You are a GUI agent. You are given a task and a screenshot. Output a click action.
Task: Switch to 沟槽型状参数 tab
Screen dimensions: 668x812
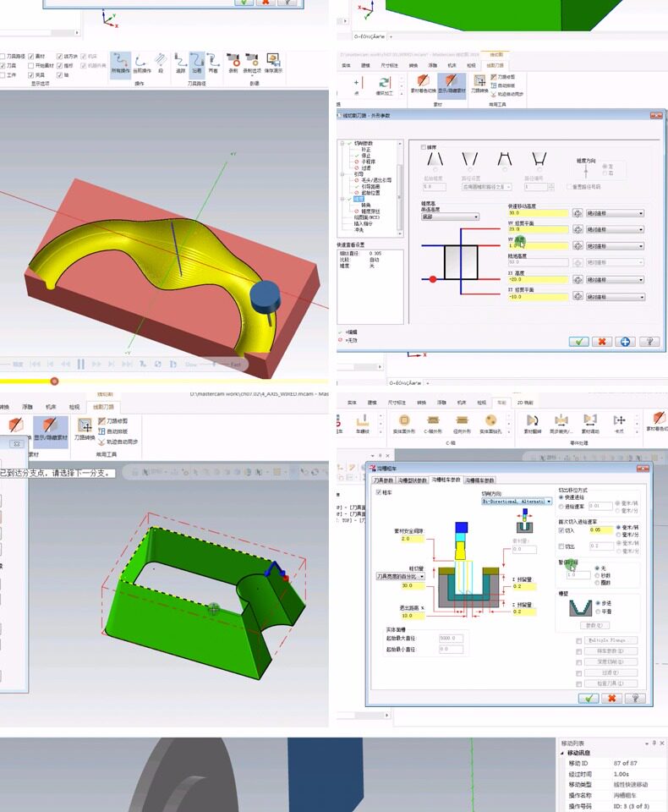[x=412, y=480]
